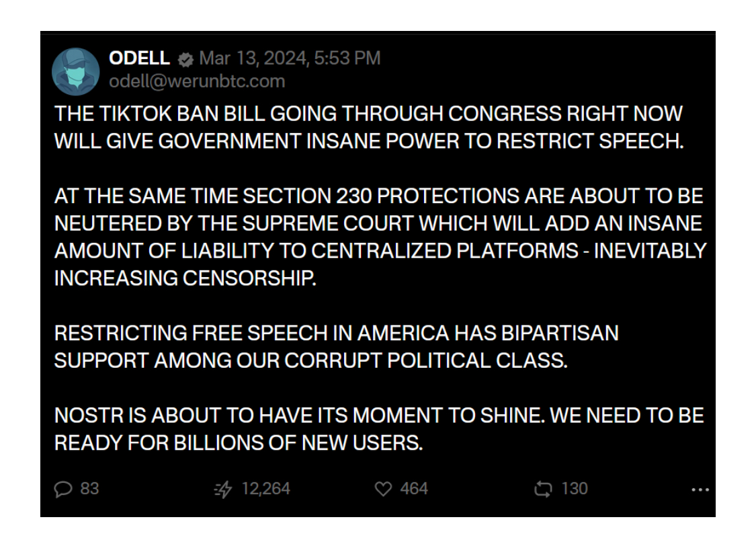Click the line reading "INCREASING CENSORSHIP."

pos(185,278)
